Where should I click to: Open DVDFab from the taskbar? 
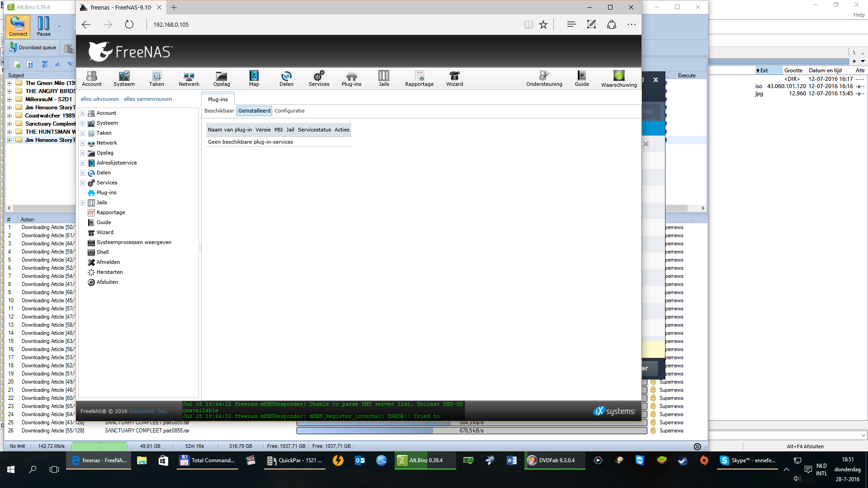554,460
